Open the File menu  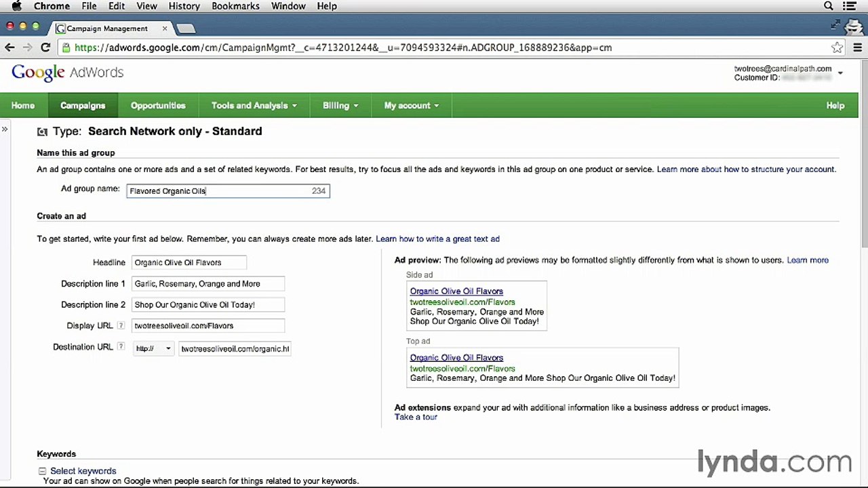(89, 6)
